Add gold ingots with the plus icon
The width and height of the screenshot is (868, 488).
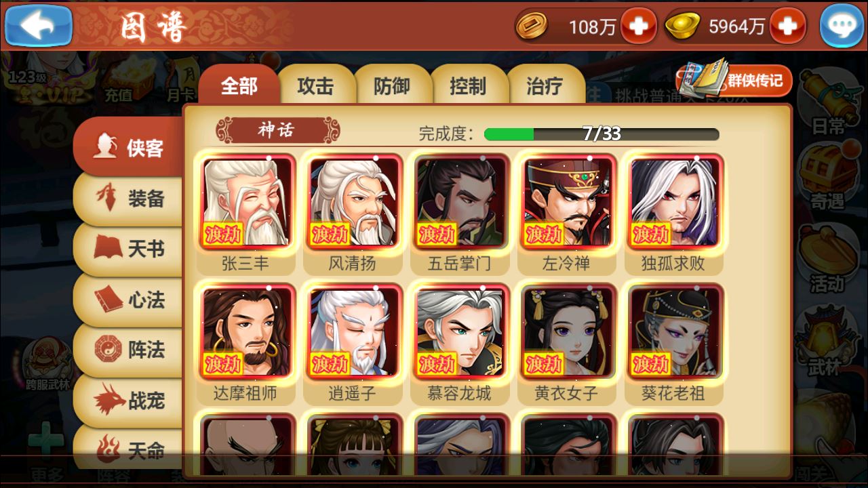[x=787, y=26]
